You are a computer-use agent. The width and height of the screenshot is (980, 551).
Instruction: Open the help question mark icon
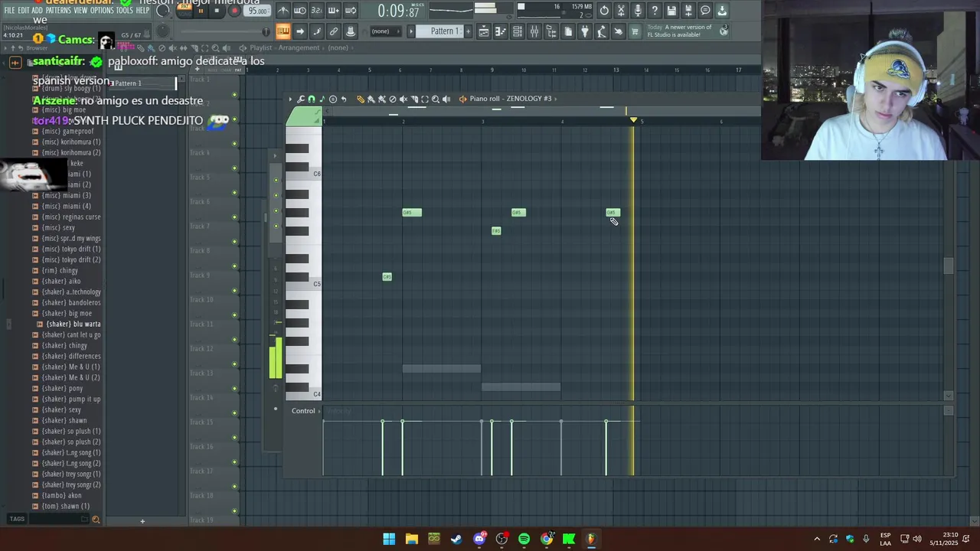[655, 11]
